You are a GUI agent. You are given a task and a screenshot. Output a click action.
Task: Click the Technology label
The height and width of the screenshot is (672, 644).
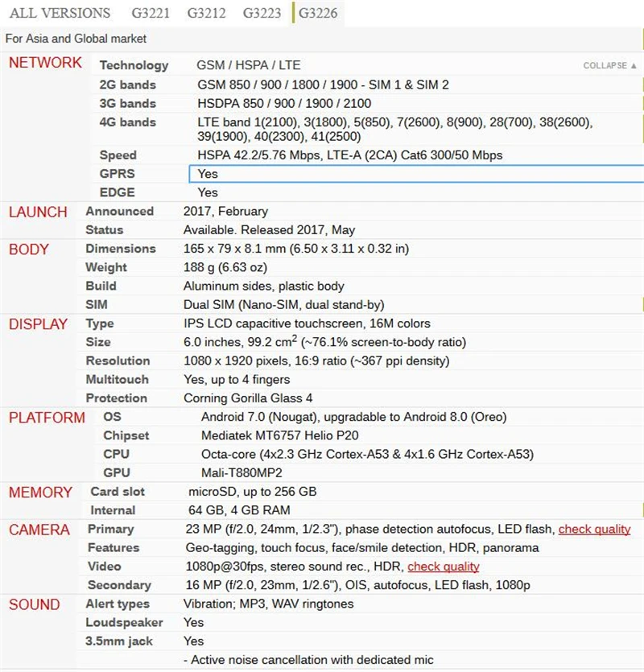click(134, 65)
